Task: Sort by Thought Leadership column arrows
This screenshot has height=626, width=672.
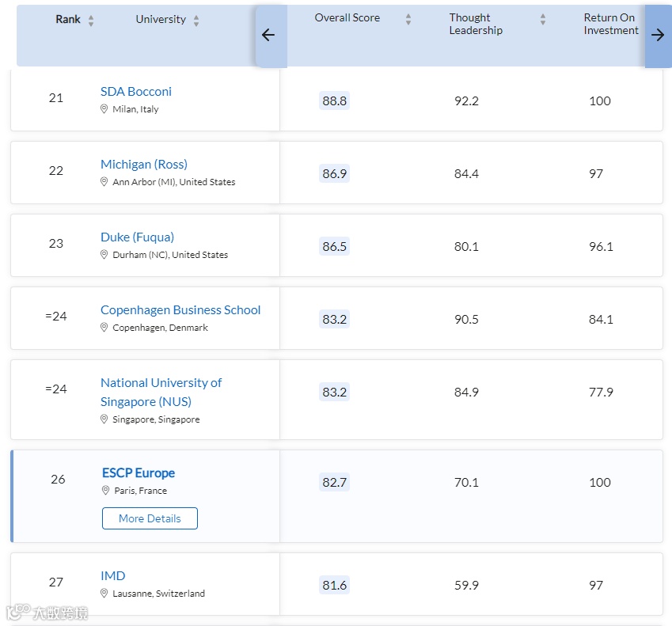Action: point(543,19)
